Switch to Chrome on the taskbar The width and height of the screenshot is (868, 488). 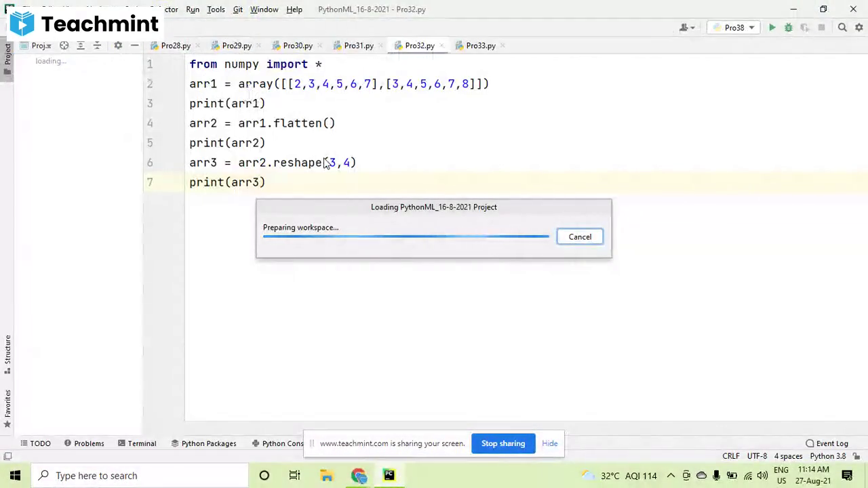[358, 476]
